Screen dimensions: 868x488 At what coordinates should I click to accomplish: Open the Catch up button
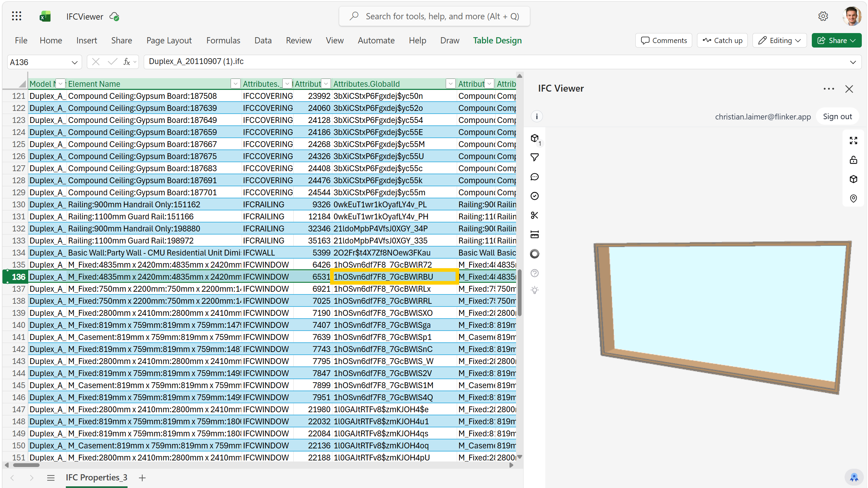[x=722, y=40]
